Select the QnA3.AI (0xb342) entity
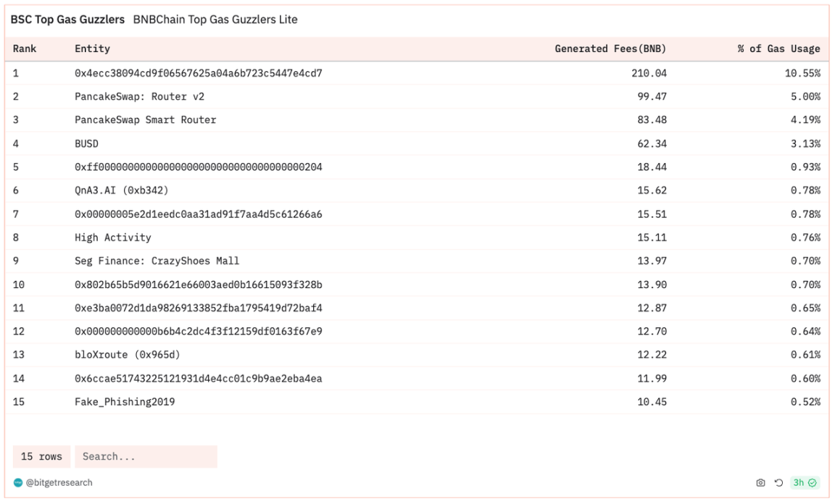This screenshot has width=835, height=504. coord(122,190)
